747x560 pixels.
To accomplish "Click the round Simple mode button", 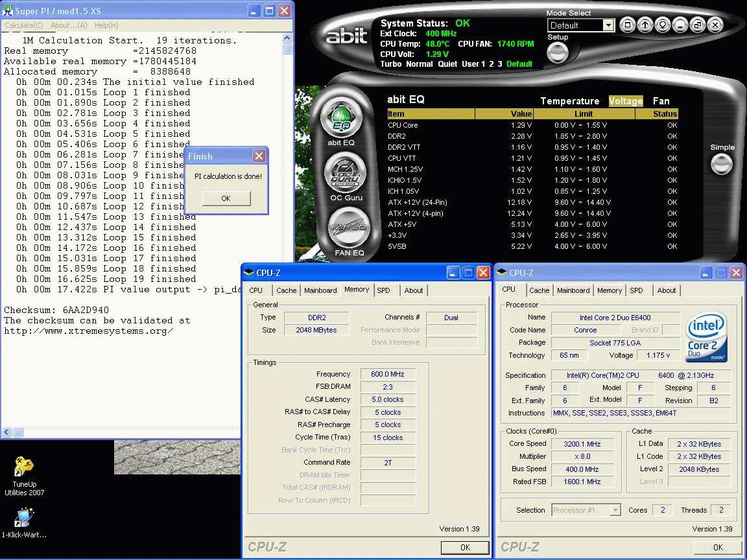I will [x=722, y=164].
